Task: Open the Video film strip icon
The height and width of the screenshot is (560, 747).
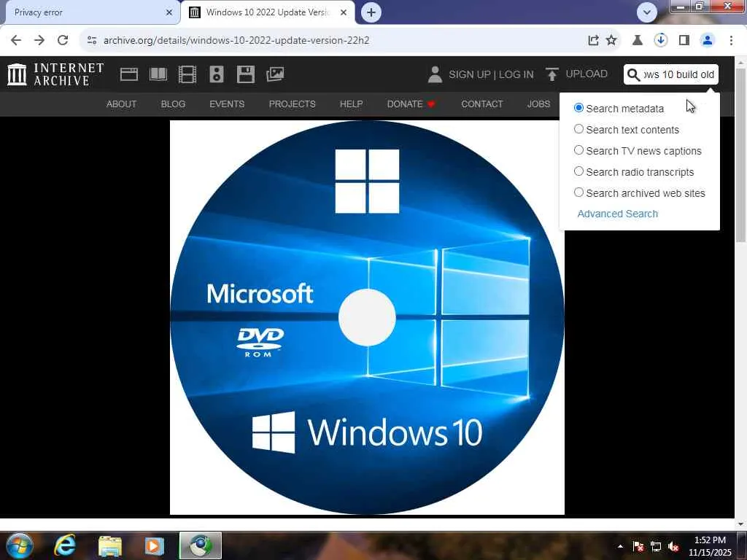Action: tap(187, 74)
